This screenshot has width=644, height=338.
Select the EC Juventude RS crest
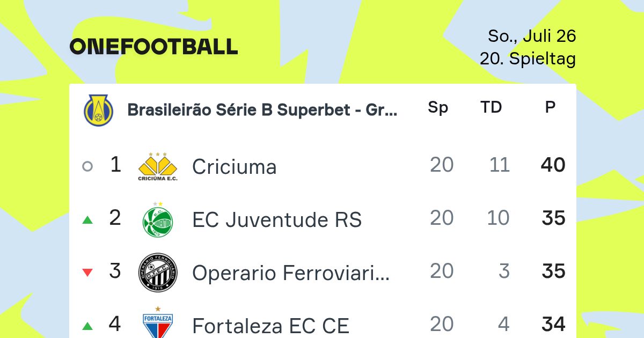[158, 219]
